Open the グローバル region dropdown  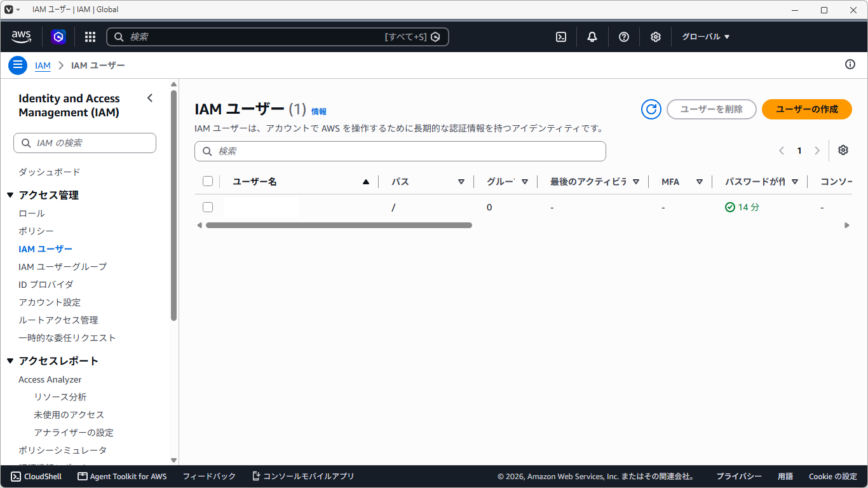pyautogui.click(x=706, y=37)
